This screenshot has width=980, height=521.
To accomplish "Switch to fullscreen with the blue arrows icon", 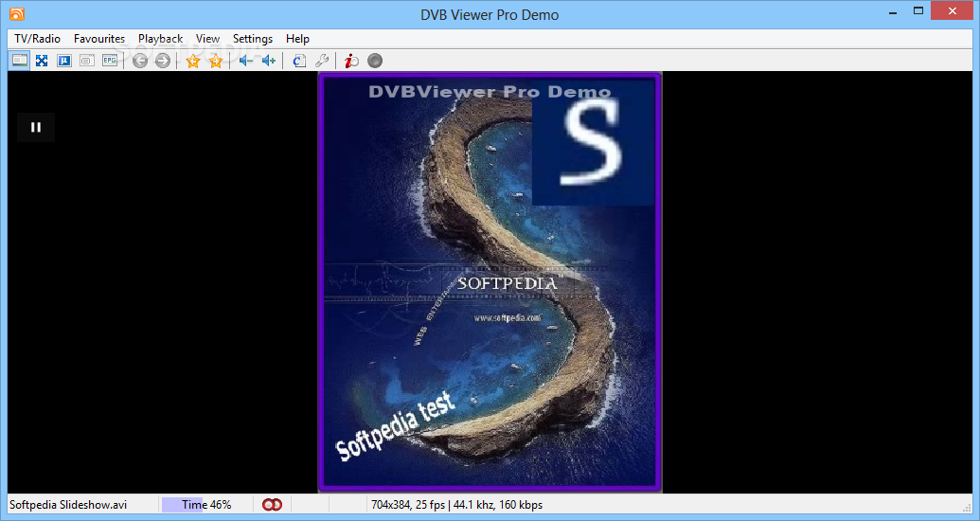I will coord(42,61).
